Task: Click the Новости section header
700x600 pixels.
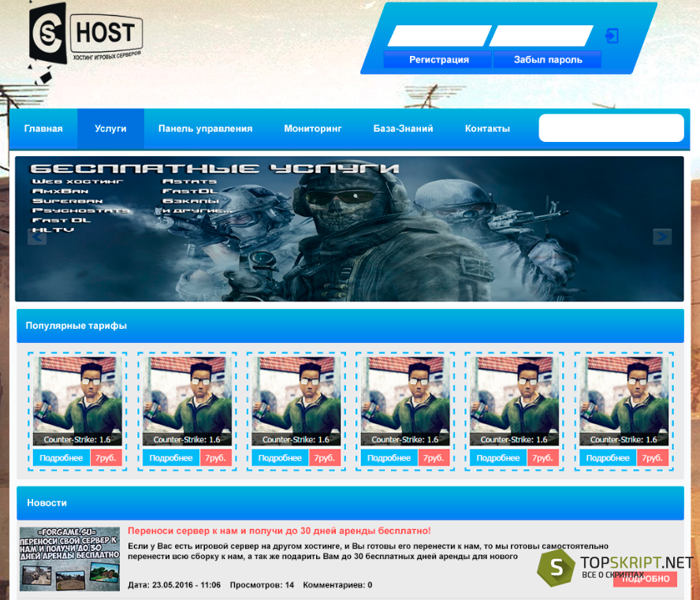Action: tap(351, 503)
